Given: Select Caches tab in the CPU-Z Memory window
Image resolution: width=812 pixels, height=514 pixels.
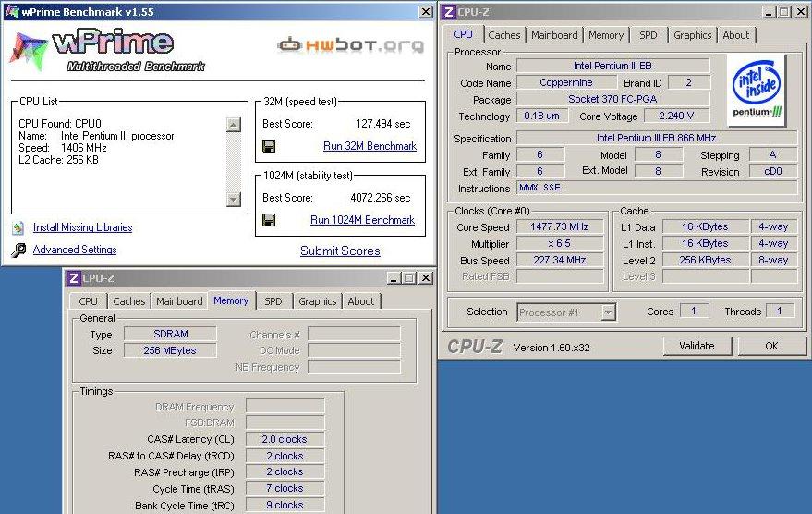Looking at the screenshot, I should click(129, 301).
